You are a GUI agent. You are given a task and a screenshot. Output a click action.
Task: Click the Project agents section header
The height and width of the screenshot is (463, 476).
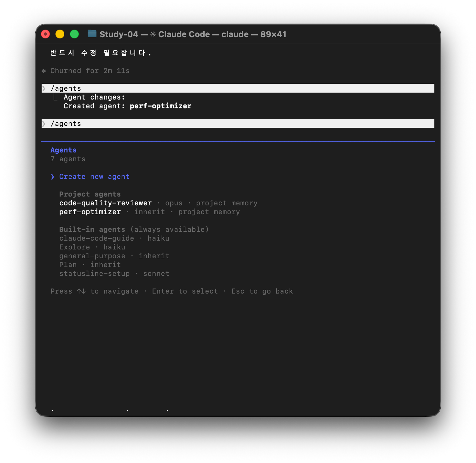point(90,194)
